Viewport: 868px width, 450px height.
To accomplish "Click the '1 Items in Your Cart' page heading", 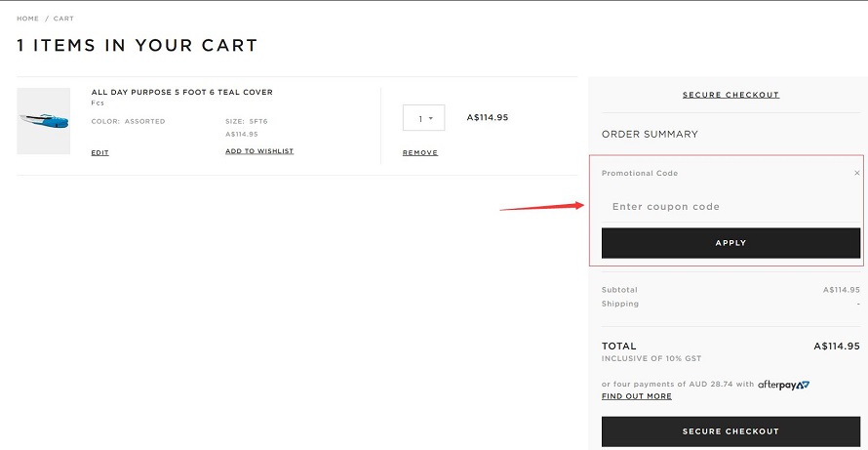I will [x=138, y=45].
